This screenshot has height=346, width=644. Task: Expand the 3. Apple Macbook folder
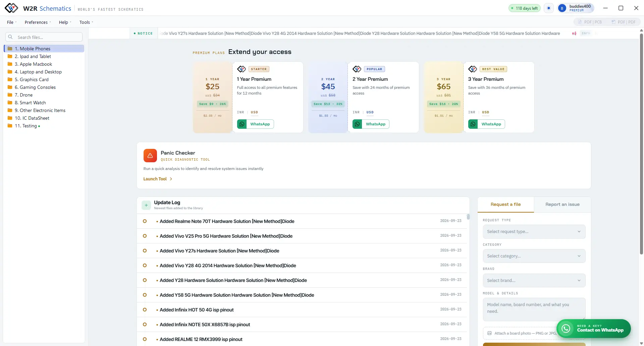coord(44,64)
